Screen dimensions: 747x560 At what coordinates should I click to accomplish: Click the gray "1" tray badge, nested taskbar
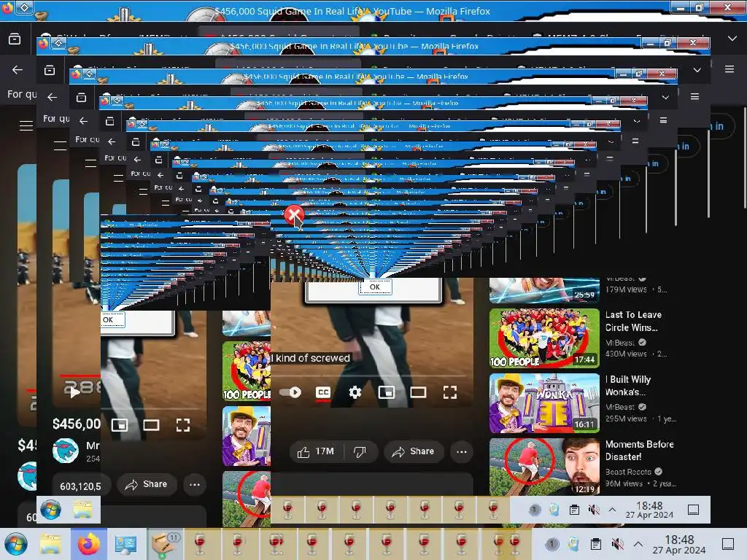tap(534, 510)
